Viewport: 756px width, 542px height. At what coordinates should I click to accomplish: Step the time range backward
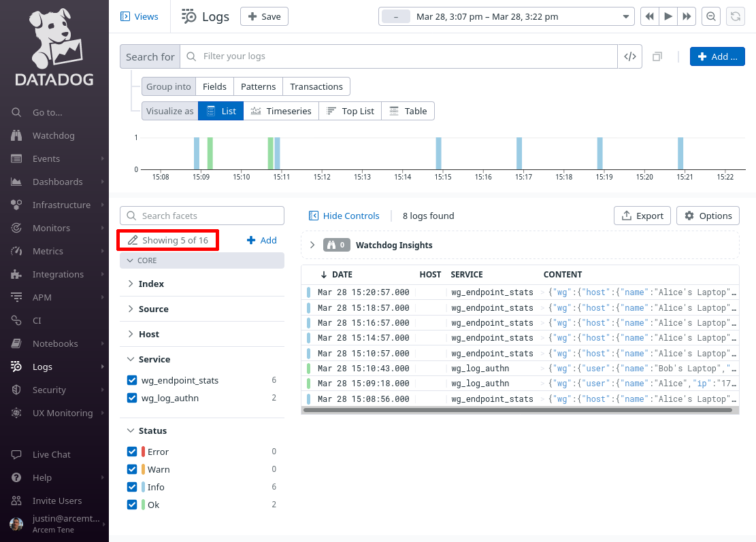[649, 16]
